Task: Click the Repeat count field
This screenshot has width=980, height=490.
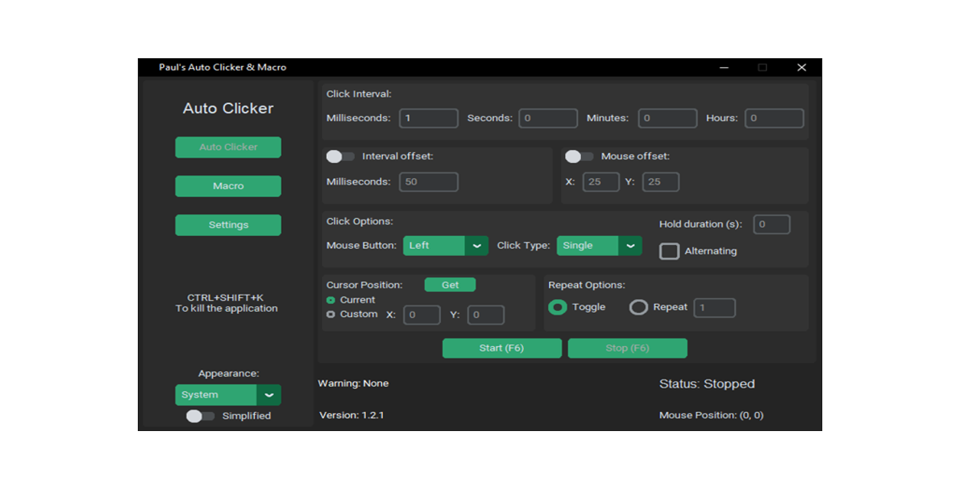Action: click(x=714, y=307)
